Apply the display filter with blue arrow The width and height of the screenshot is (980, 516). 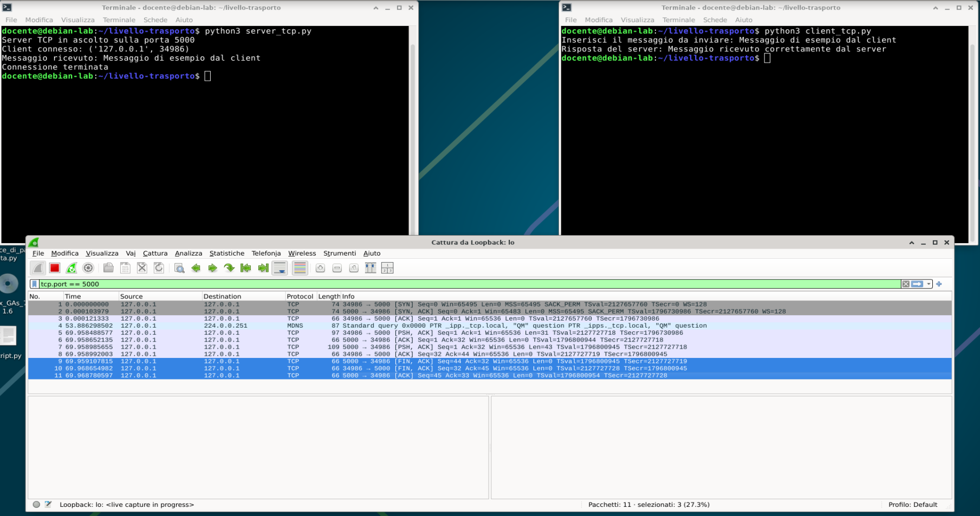coord(917,284)
